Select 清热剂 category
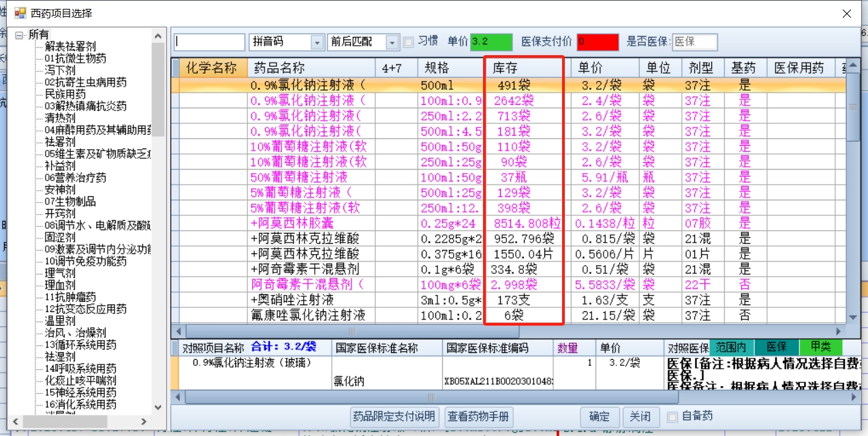Screen dimensions: 868x436 point(60,118)
